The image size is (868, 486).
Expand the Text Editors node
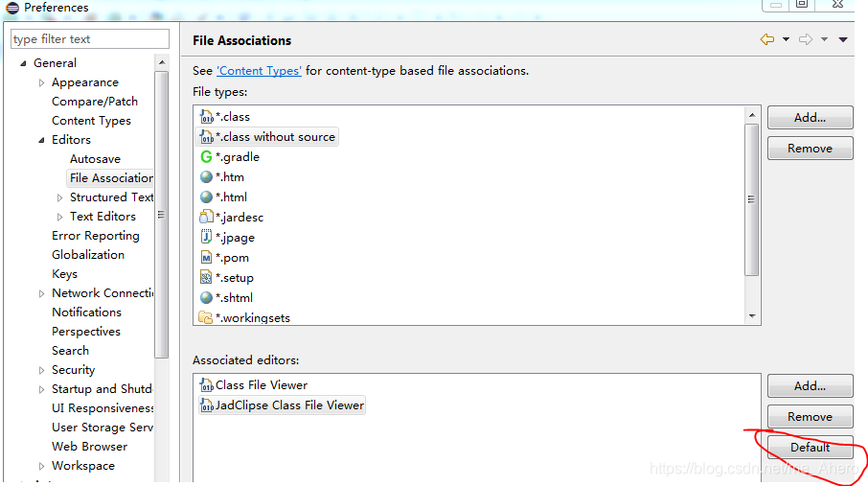[x=59, y=217]
